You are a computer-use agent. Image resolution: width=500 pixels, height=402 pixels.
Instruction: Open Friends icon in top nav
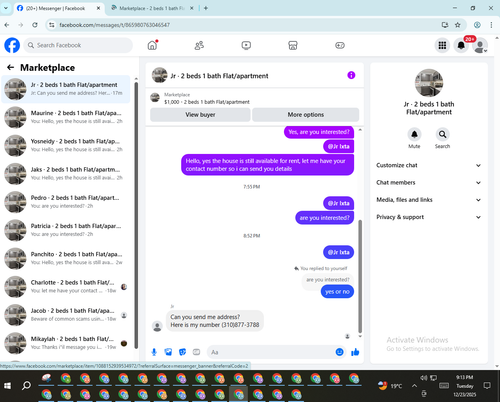(x=199, y=45)
